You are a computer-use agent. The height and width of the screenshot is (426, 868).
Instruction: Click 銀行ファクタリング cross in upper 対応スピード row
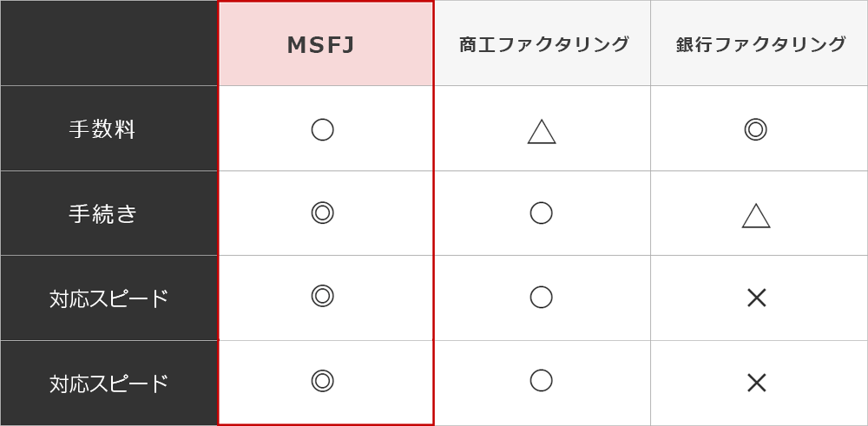[x=756, y=298]
